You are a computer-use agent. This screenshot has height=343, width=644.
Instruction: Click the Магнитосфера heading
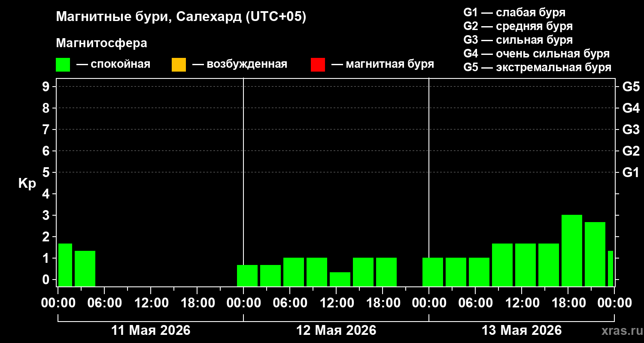click(101, 43)
